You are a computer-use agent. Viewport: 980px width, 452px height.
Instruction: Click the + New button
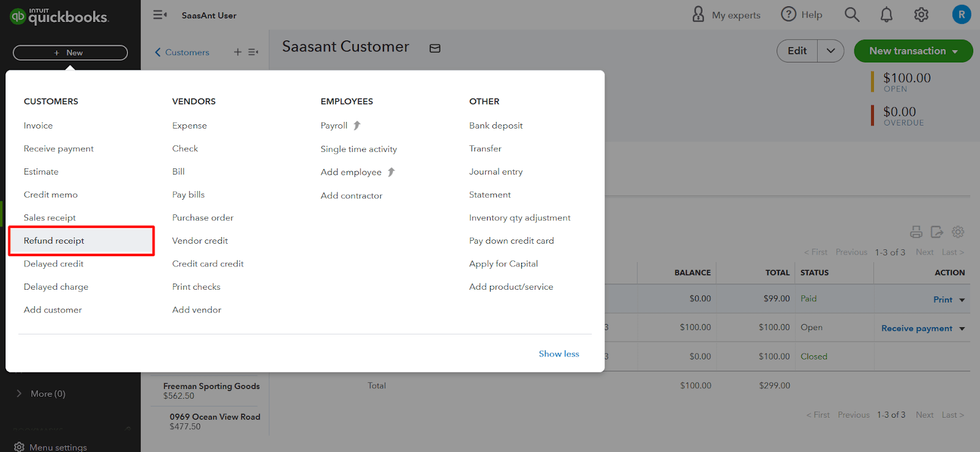[70, 53]
